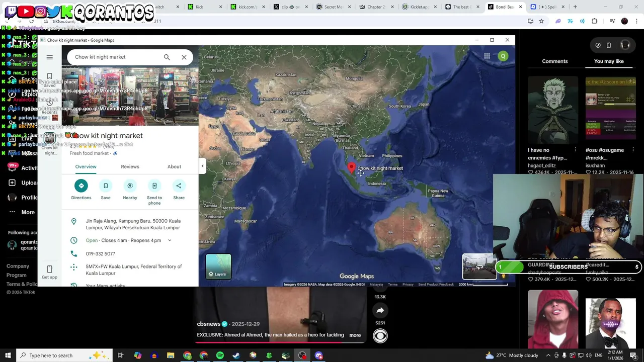Open Steam from the taskbar
The height and width of the screenshot is (362, 644).
236,355
